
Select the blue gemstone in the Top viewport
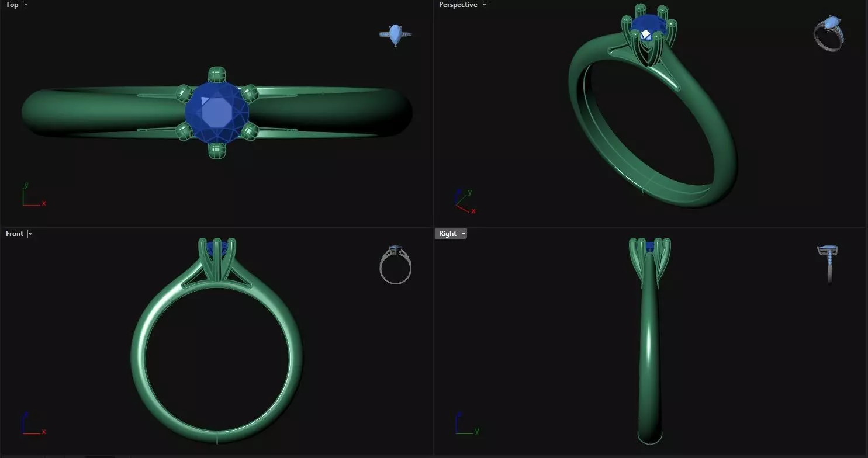pyautogui.click(x=217, y=112)
